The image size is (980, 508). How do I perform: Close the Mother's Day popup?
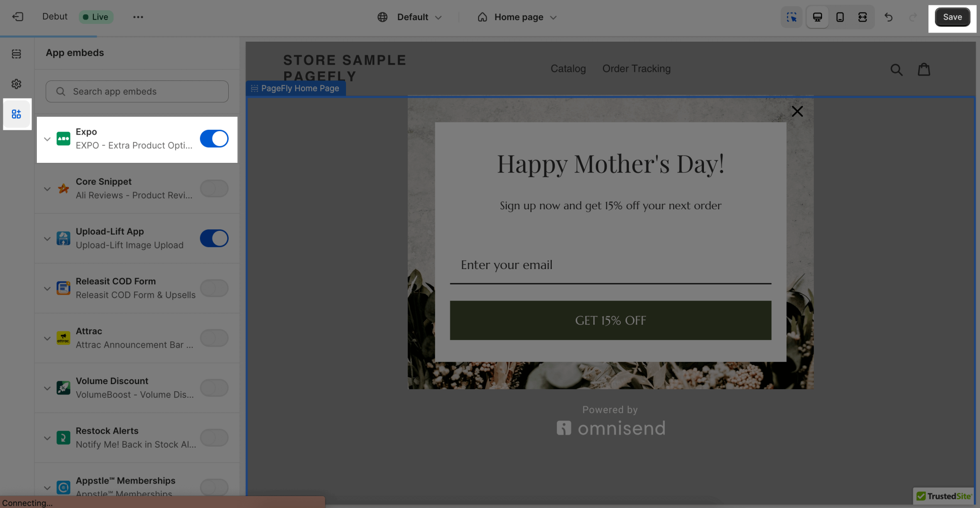[797, 112]
